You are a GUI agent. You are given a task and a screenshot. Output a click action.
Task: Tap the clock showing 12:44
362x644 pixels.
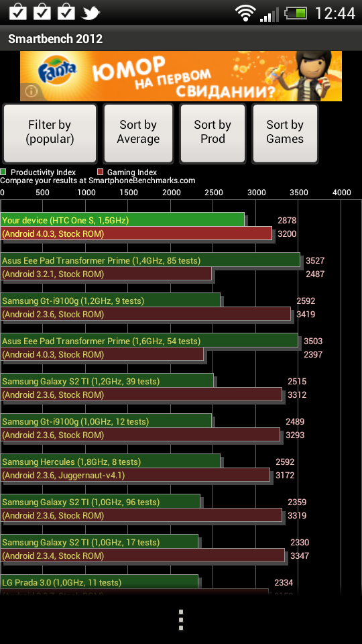tap(335, 13)
